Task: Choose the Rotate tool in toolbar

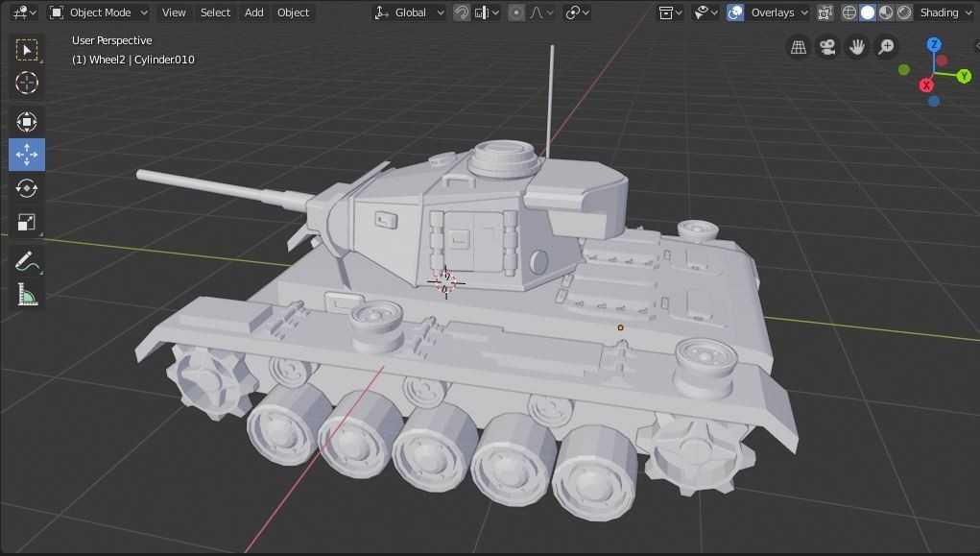Action: click(x=27, y=188)
